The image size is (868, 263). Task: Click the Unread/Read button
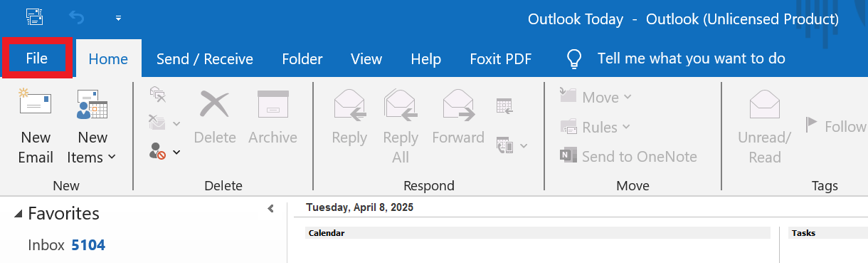[765, 127]
